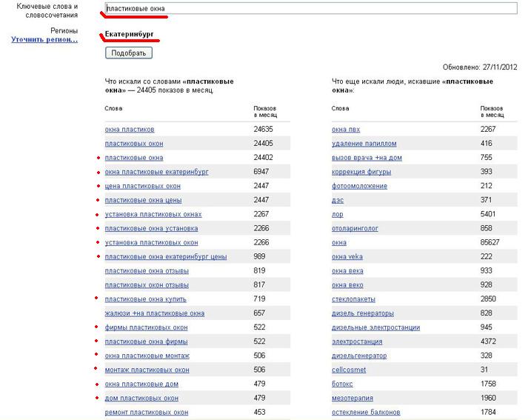This screenshot has height=420, width=531.
Task: Select the region name 'Екатеринбург'
Action: pyautogui.click(x=129, y=34)
